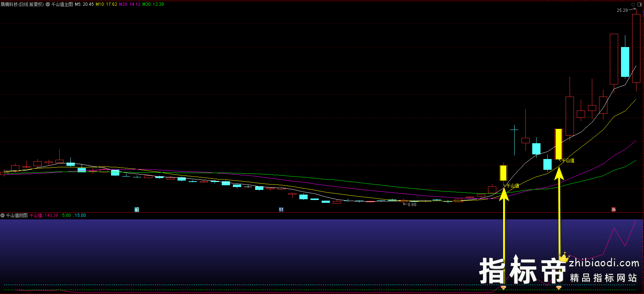Click the 千山值附图 sub-chart name
The width and height of the screenshot is (644, 294).
coord(17,215)
